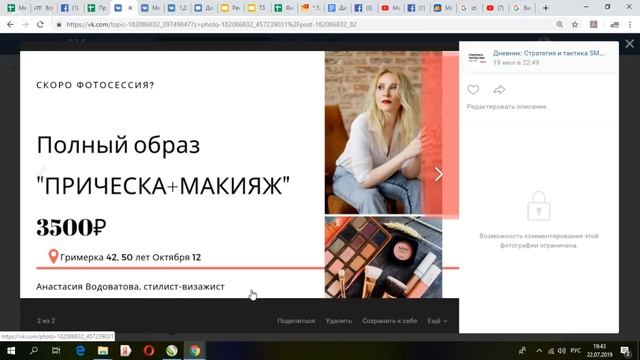Open File Explorer from the taskbar

point(103,350)
